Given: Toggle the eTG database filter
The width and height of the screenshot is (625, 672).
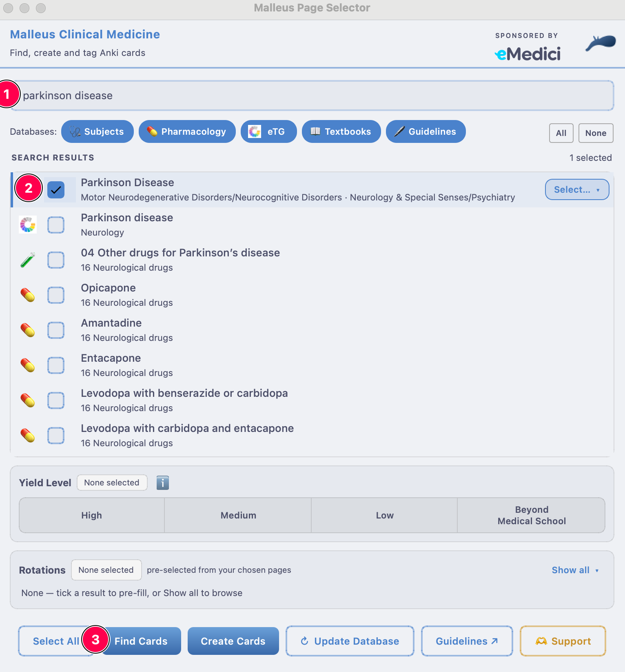Looking at the screenshot, I should pyautogui.click(x=269, y=131).
